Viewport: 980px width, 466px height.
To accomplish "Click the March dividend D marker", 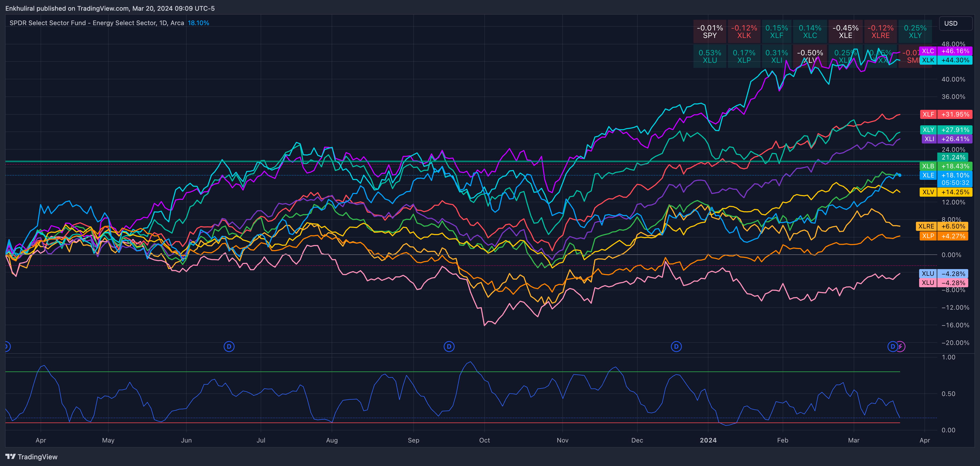I will coord(892,347).
